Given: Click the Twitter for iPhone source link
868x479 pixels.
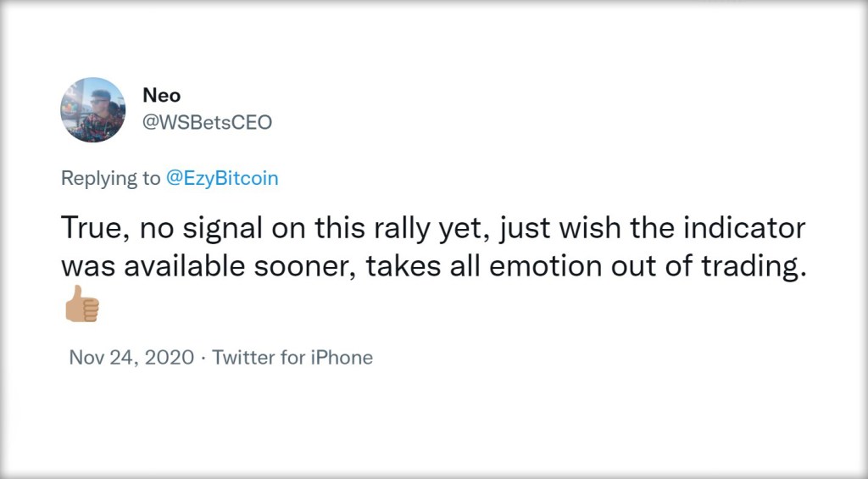Looking at the screenshot, I should (x=292, y=357).
